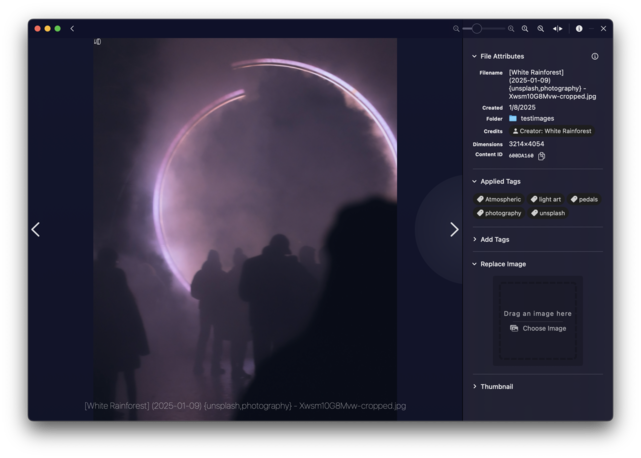The image size is (641, 458).
Task: Show the previous image
Action: click(x=36, y=229)
